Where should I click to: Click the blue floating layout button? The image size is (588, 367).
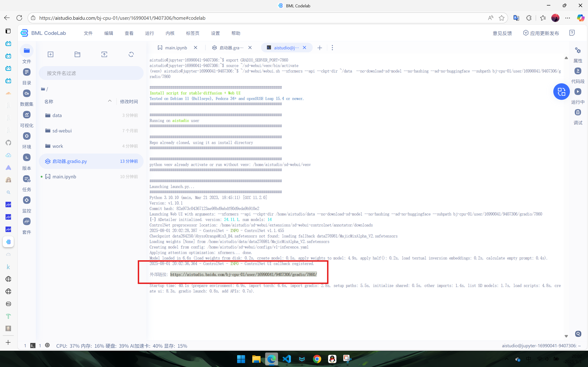click(x=561, y=92)
